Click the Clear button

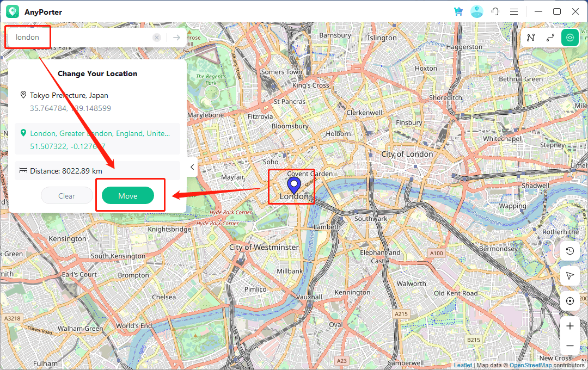pos(67,196)
